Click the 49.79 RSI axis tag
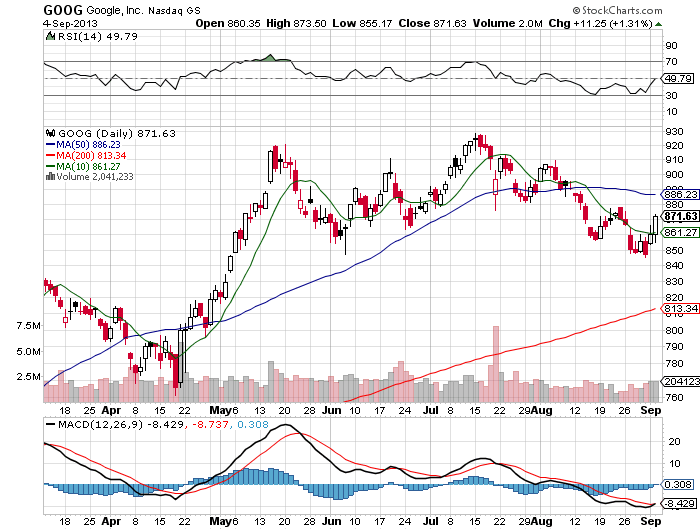Image resolution: width=700 pixels, height=530 pixels. pyautogui.click(x=679, y=79)
